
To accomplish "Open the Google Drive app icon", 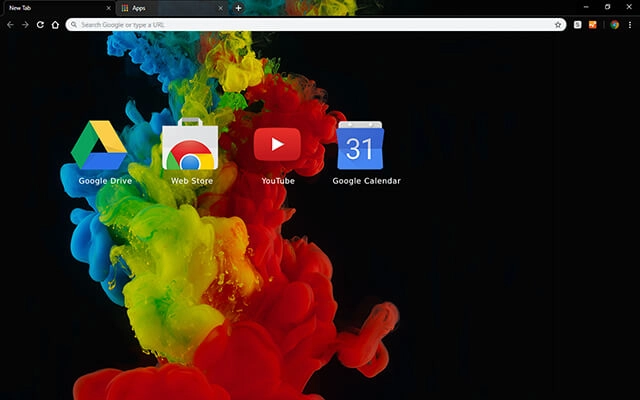I will tap(99, 144).
